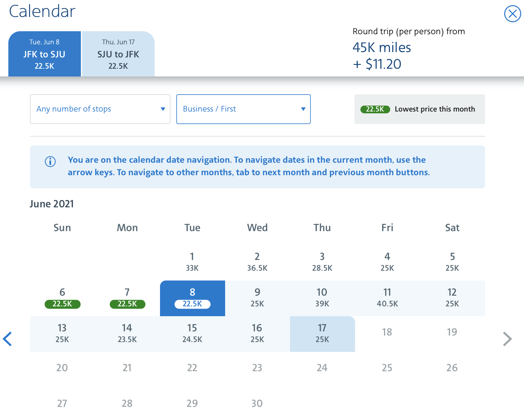Advance to next month with right chevron
The image size is (524, 420).
tap(507, 338)
